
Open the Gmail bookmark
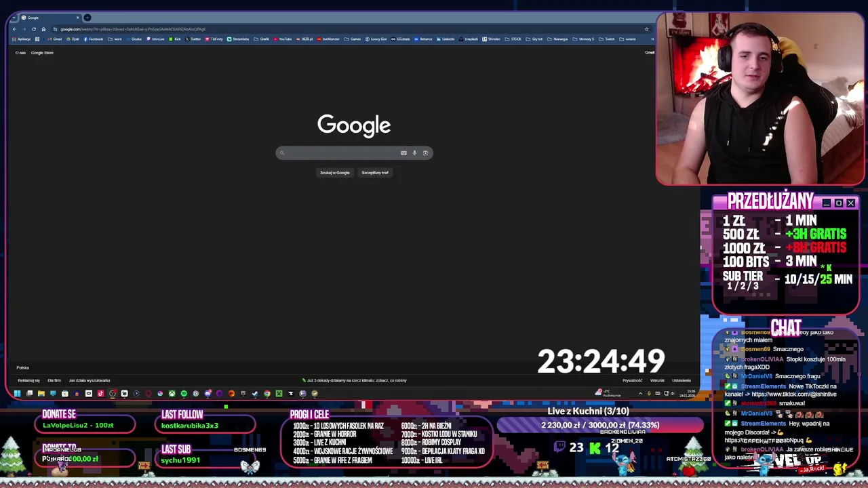coord(56,39)
